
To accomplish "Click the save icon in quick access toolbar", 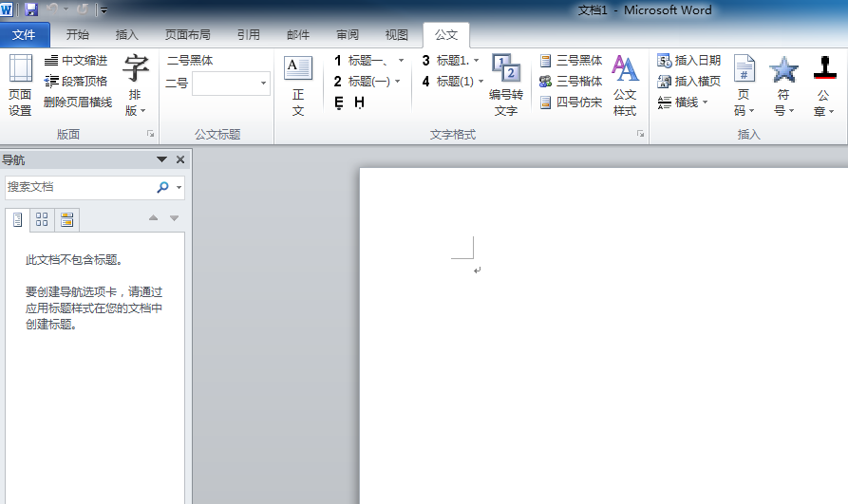I will (31, 9).
